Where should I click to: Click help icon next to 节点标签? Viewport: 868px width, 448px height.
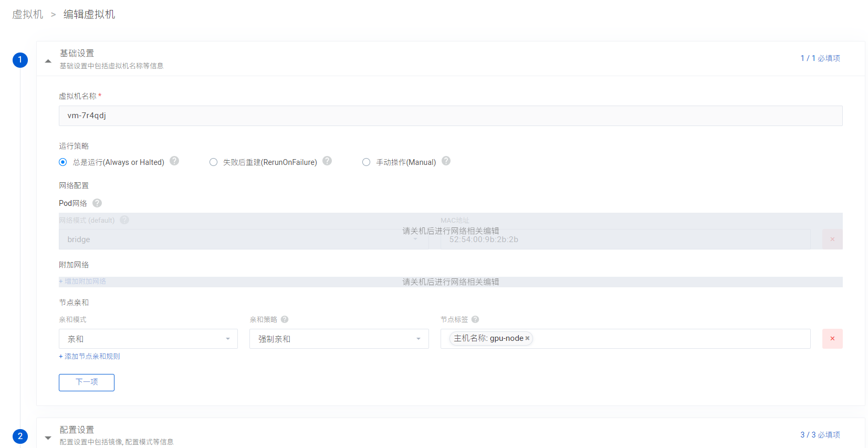coord(475,319)
